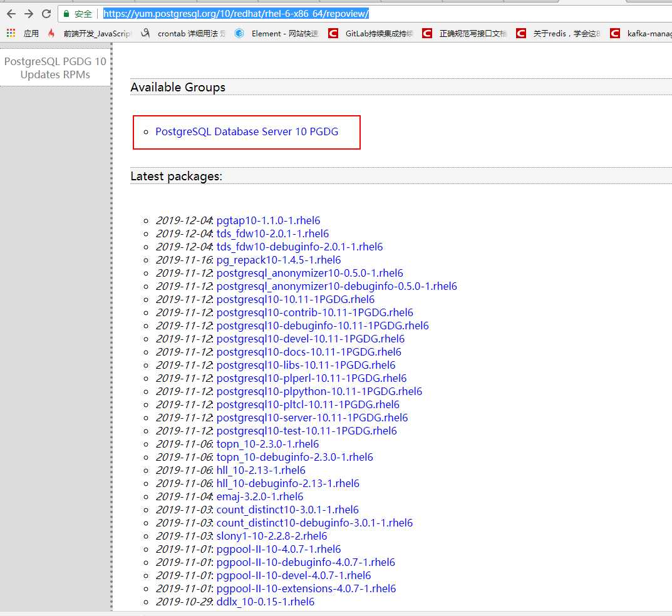Open postgresql10-server-10.11-1PGDG.rhel6 package
The width and height of the screenshot is (672, 616).
tap(313, 418)
